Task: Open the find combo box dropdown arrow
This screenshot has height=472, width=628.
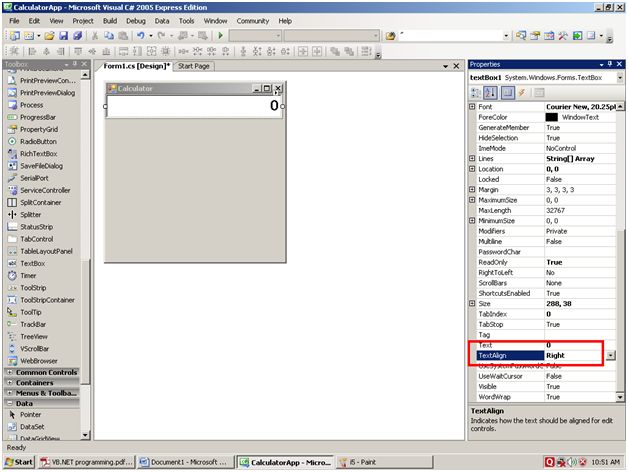Action: click(x=506, y=36)
